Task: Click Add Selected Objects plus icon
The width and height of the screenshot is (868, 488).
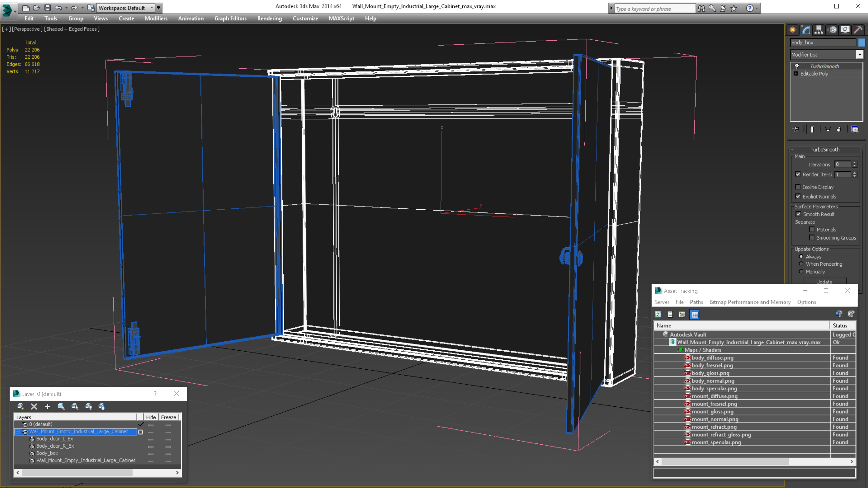Action: pyautogui.click(x=48, y=406)
